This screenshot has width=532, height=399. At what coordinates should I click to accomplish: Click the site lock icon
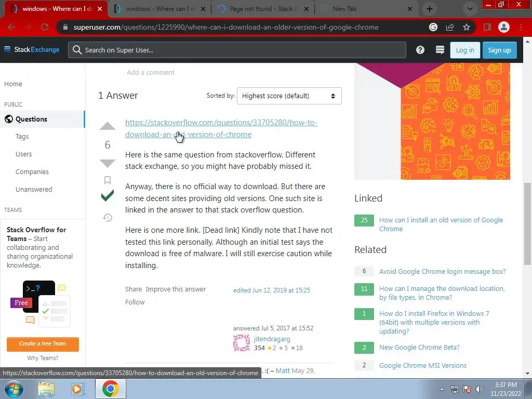point(65,27)
